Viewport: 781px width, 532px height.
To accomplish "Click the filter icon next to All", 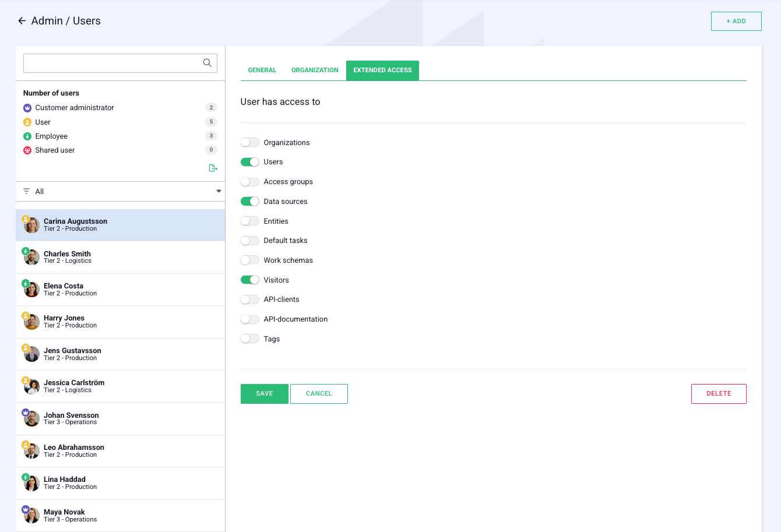I will click(x=26, y=192).
